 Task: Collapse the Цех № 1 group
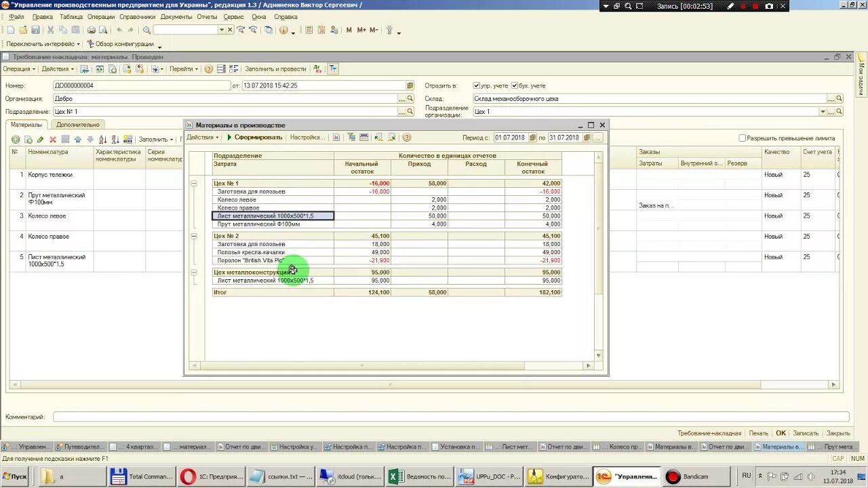coord(194,183)
